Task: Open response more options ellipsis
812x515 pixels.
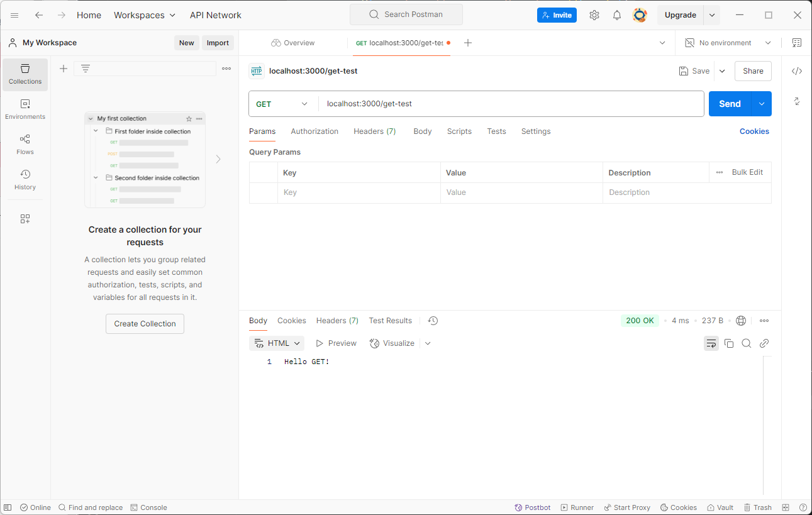Action: (x=764, y=321)
